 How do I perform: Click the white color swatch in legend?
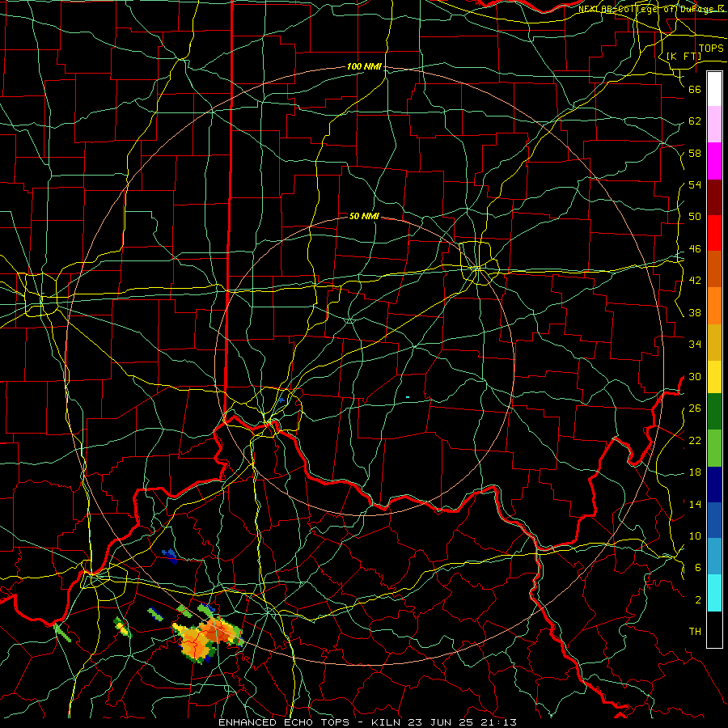click(x=714, y=89)
